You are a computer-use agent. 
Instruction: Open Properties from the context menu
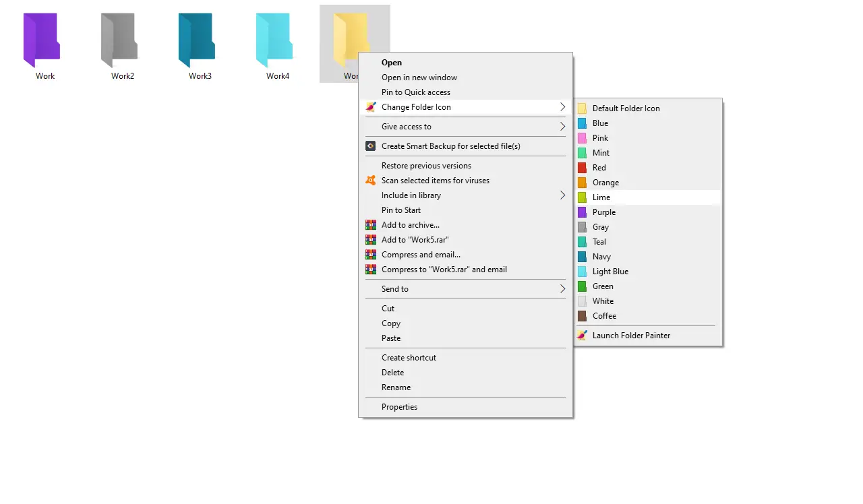(x=466, y=407)
